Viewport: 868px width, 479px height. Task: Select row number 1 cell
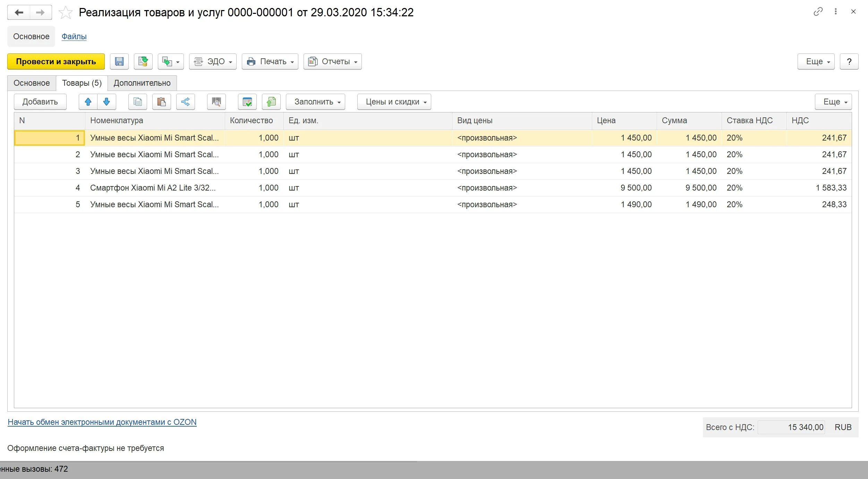[x=50, y=138]
